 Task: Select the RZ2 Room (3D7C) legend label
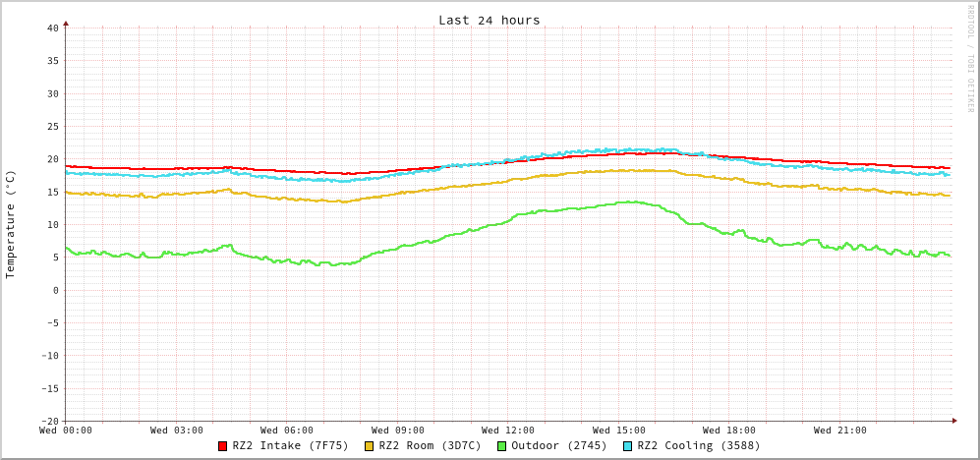point(430,445)
